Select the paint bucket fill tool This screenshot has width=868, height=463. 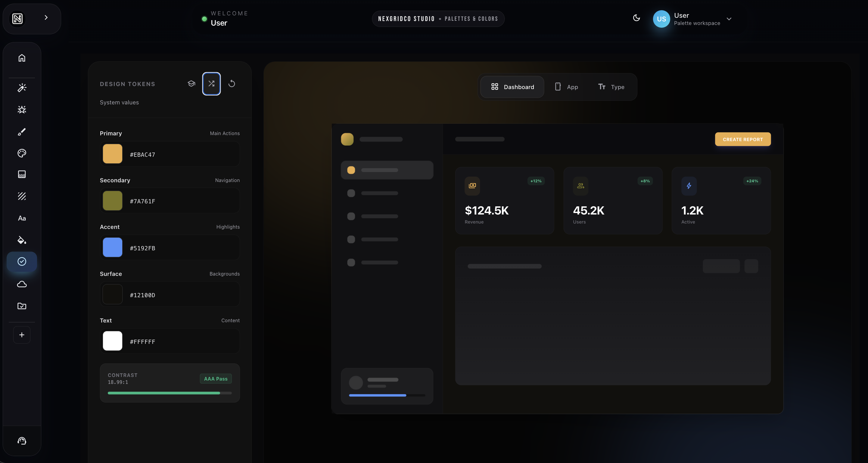pos(22,240)
